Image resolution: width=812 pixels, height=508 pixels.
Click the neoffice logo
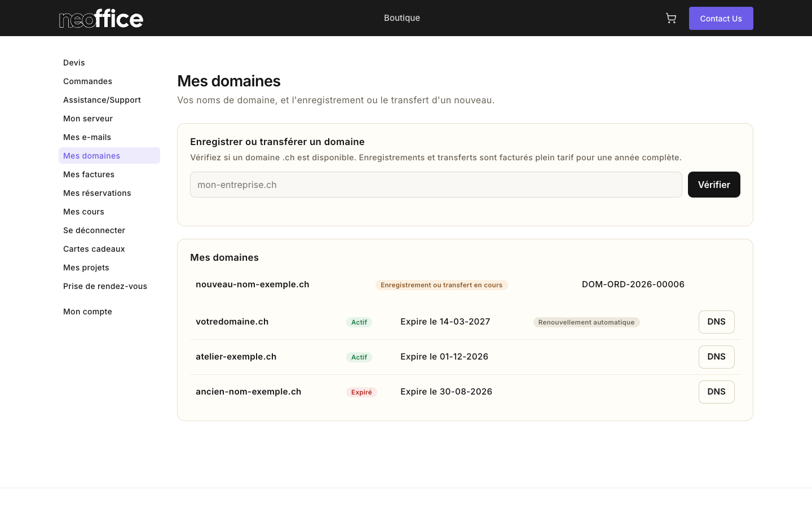click(101, 18)
